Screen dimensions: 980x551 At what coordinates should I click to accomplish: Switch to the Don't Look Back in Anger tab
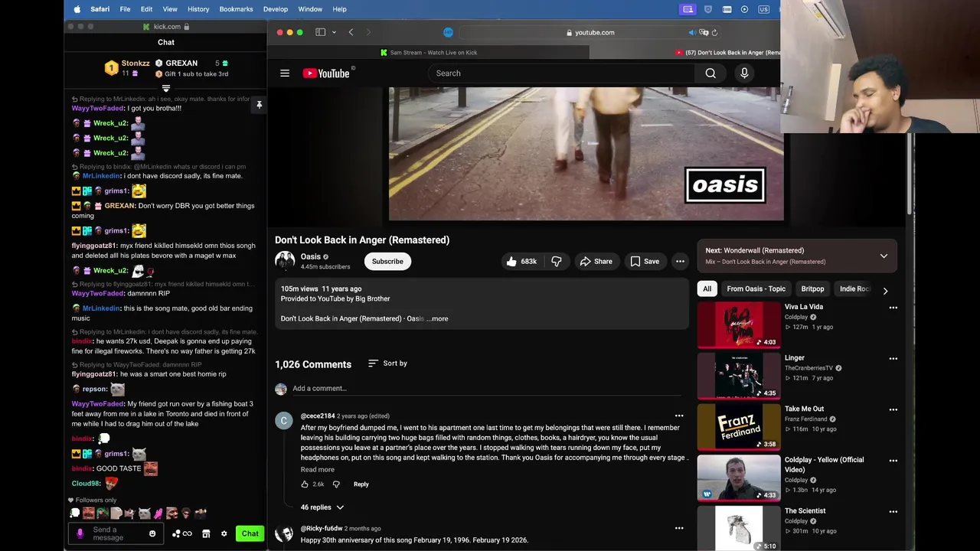click(x=686, y=52)
